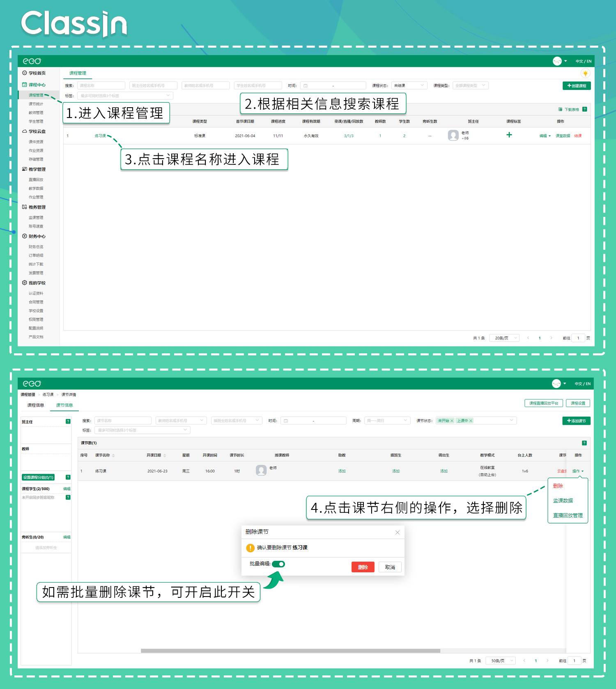616x689 pixels.
Task: Close the 删除课节 dialog
Action: pos(397,532)
